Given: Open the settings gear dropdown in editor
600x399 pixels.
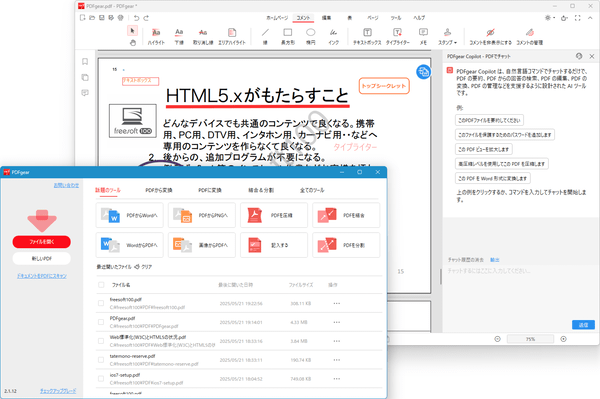Looking at the screenshot, I should click(x=549, y=18).
